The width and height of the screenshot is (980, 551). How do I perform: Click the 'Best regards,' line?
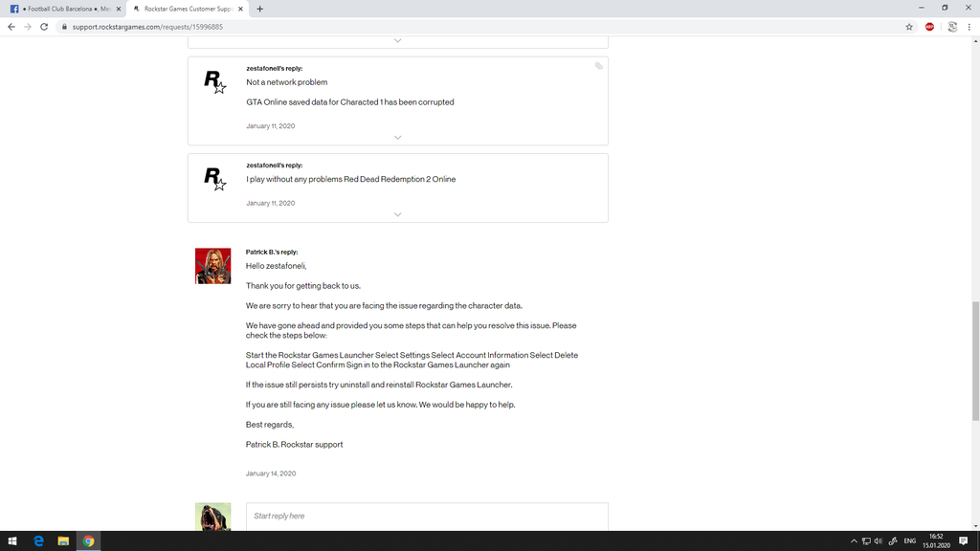pyautogui.click(x=270, y=425)
